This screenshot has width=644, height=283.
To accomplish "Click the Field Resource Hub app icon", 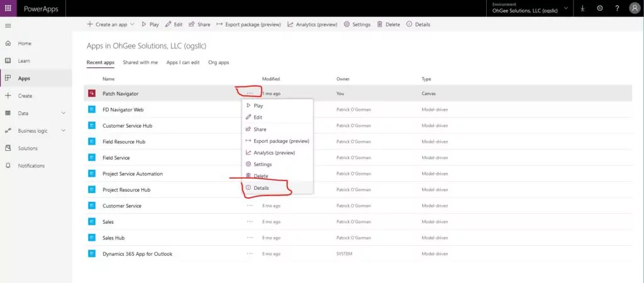I will coord(92,141).
